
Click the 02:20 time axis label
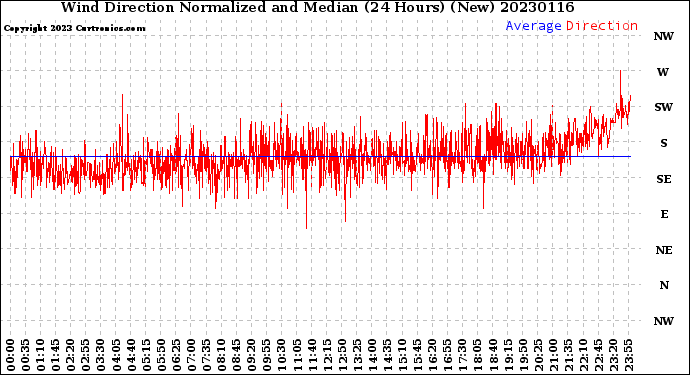click(x=71, y=356)
